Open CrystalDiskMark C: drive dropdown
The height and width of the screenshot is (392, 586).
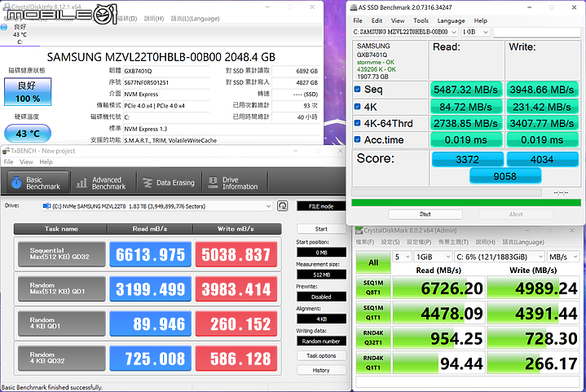click(x=500, y=257)
